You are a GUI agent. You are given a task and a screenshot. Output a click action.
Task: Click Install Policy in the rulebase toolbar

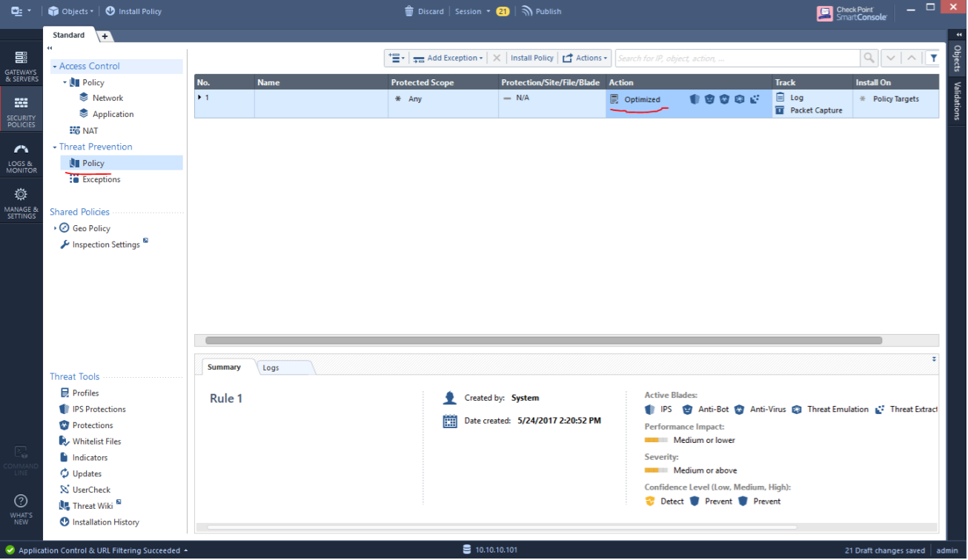(532, 58)
